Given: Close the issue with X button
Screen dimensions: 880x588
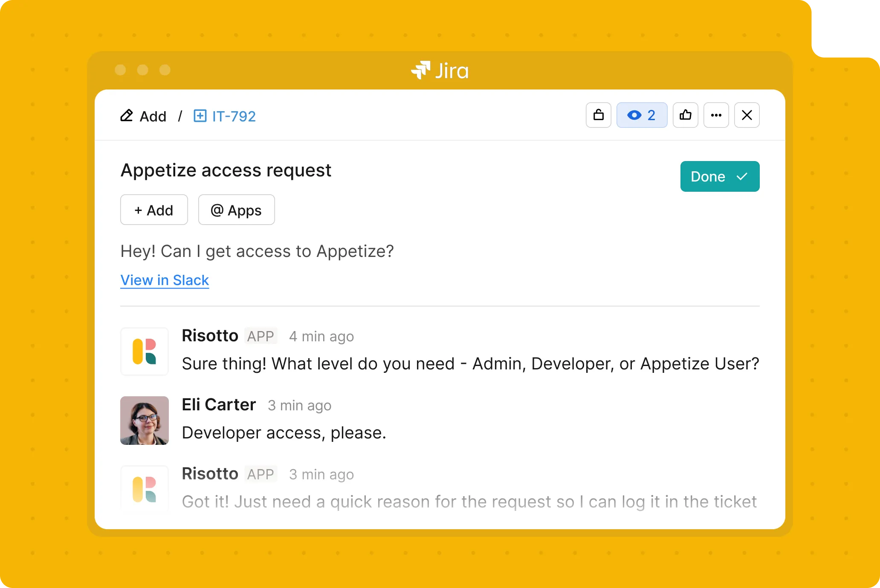Looking at the screenshot, I should [x=747, y=115].
